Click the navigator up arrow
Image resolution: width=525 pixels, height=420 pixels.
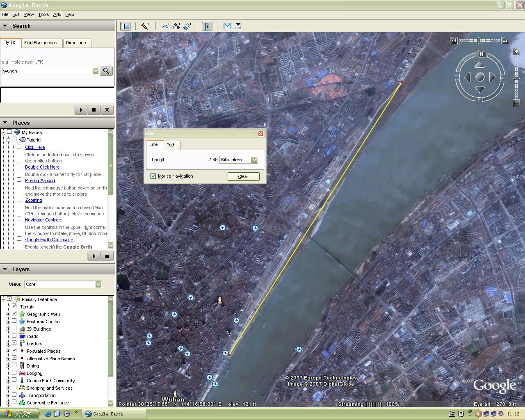[x=480, y=65]
